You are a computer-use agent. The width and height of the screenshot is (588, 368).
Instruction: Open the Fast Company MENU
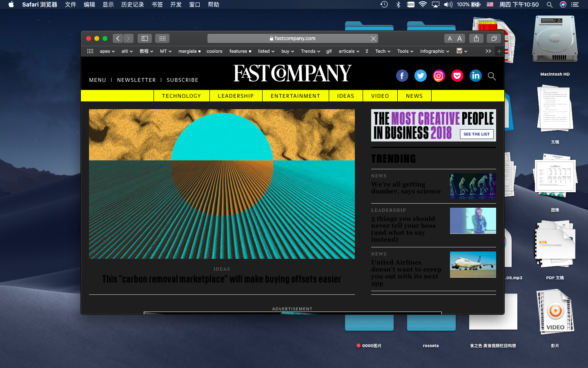coord(98,80)
